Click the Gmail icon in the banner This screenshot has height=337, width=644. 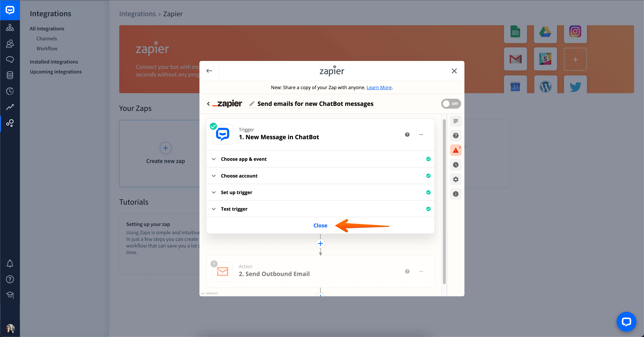point(515,59)
